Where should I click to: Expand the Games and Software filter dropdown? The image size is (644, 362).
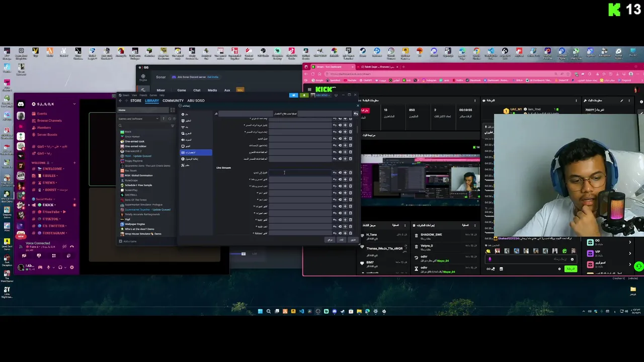tap(137, 119)
